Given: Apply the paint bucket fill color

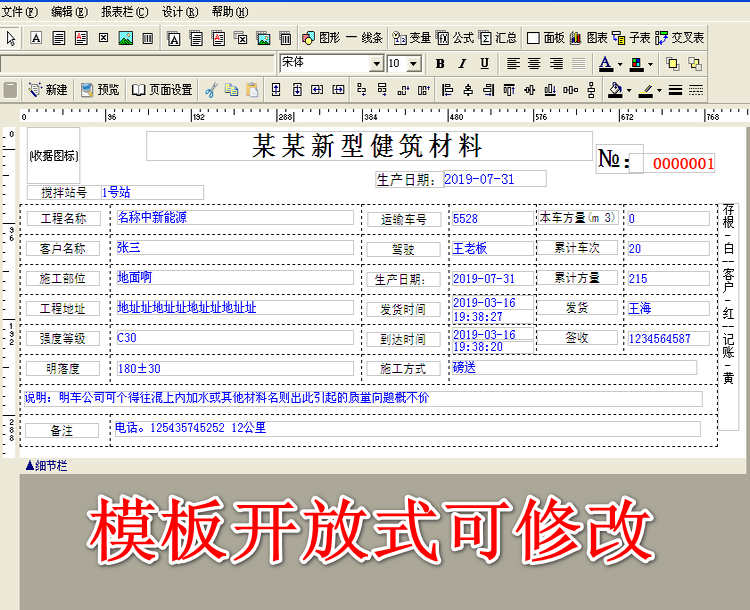Looking at the screenshot, I should (615, 90).
